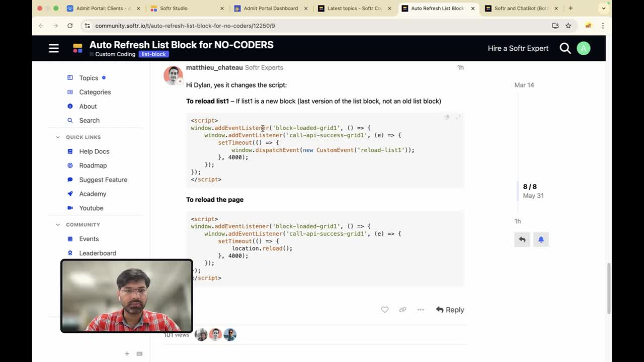Image resolution: width=644 pixels, height=362 pixels.
Task: Click the plus icon at sidebar bottom
Action: pos(127,354)
